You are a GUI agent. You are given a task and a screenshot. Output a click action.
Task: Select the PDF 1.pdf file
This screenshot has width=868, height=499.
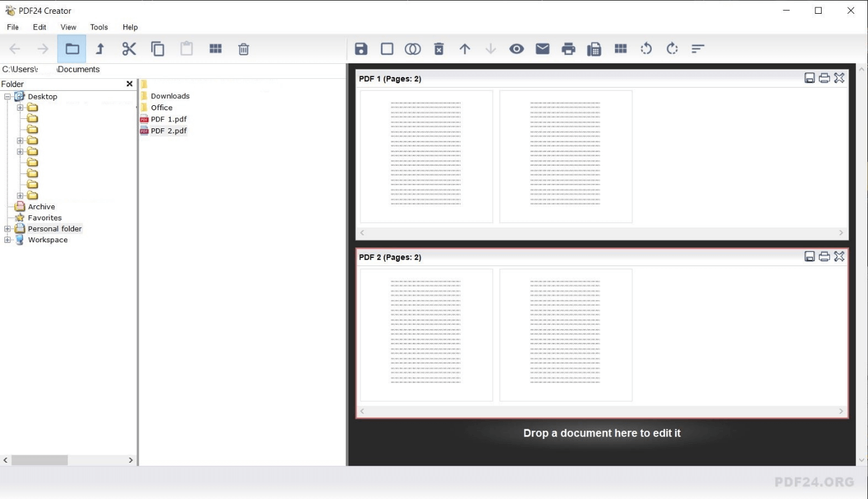[169, 119]
